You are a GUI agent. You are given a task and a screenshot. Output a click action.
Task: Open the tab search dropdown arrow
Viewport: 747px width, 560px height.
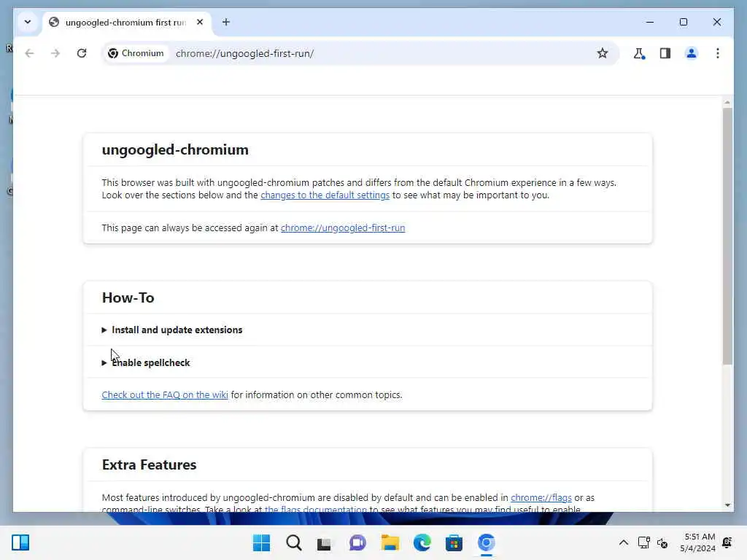pos(28,22)
